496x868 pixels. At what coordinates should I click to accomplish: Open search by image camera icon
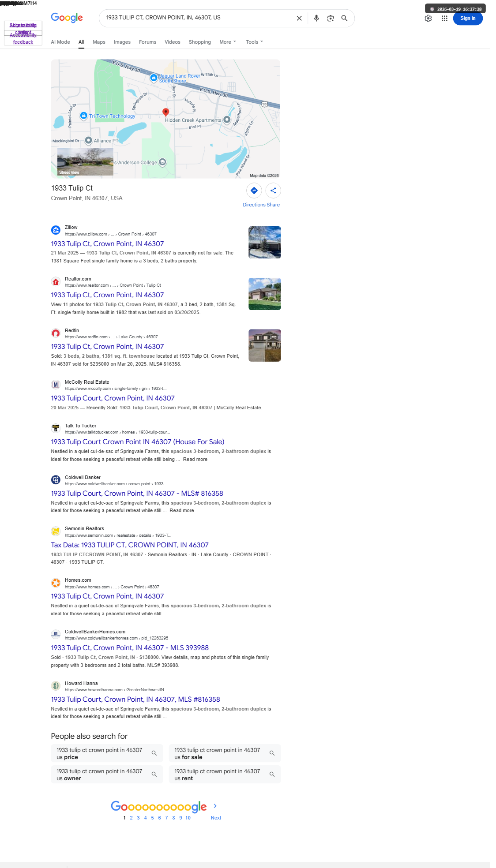tap(331, 18)
